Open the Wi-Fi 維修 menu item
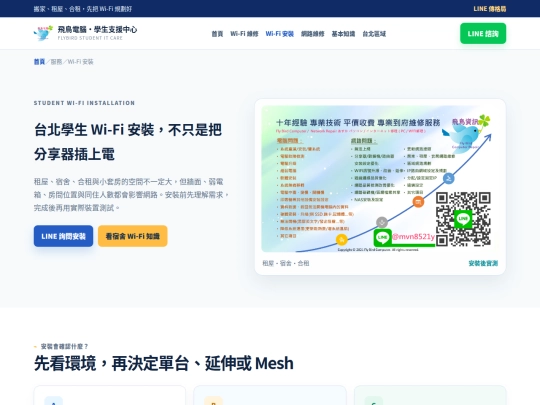Screen dimensions: 540x405 point(244,34)
